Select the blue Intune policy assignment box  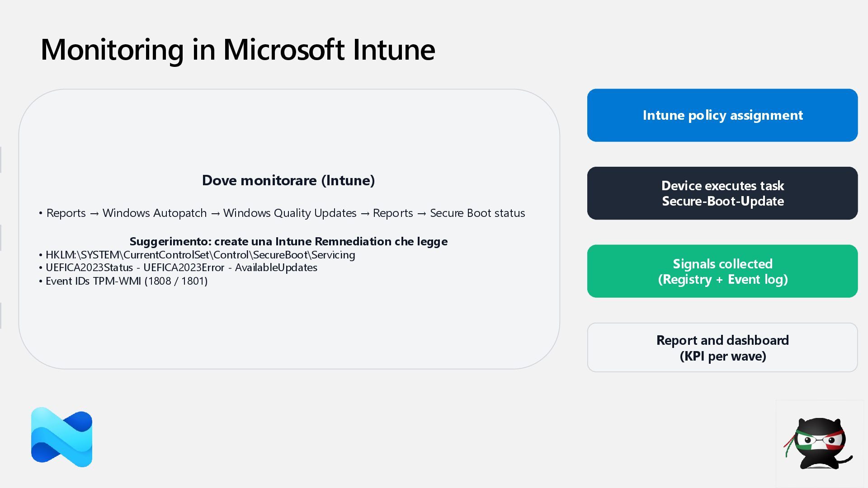(722, 115)
